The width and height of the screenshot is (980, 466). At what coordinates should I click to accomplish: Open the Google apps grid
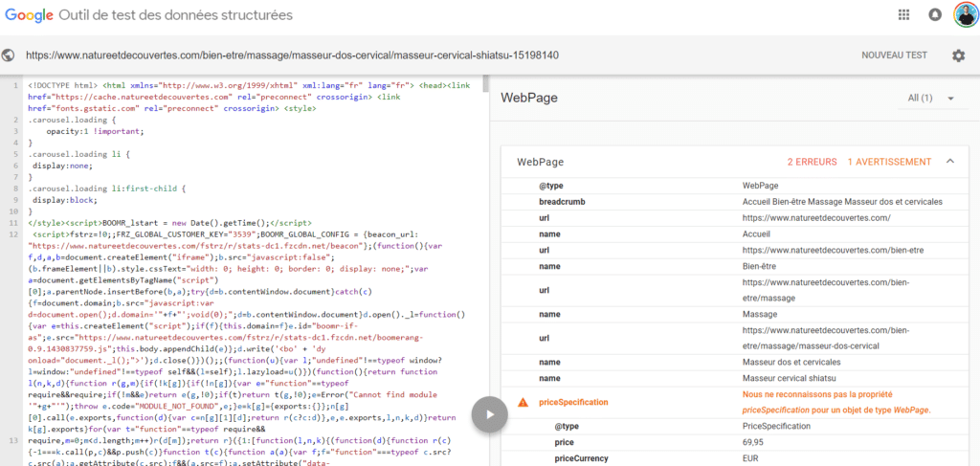point(903,15)
